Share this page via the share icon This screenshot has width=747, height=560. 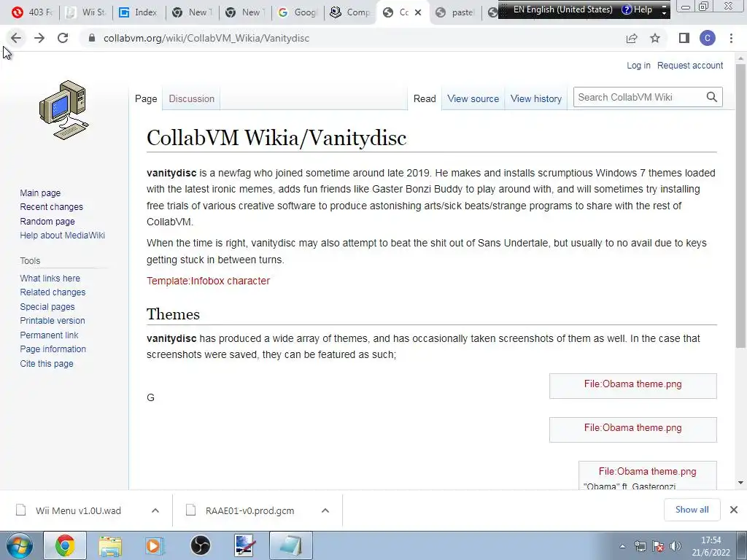[632, 38]
